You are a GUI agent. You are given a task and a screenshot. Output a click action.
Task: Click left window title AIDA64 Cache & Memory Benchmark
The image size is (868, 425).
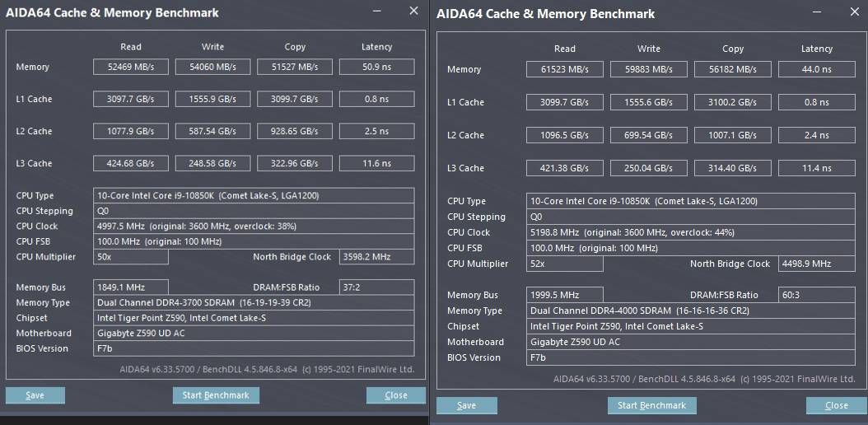click(x=112, y=12)
